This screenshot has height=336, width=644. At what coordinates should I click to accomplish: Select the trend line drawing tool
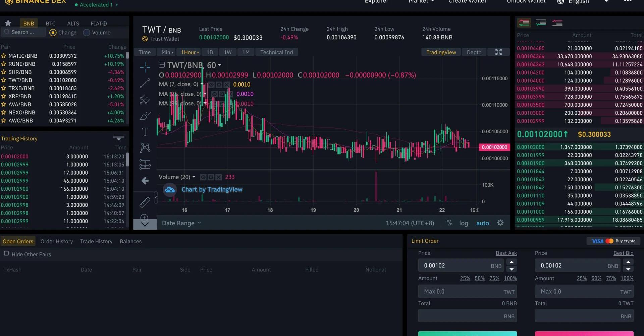click(x=145, y=83)
